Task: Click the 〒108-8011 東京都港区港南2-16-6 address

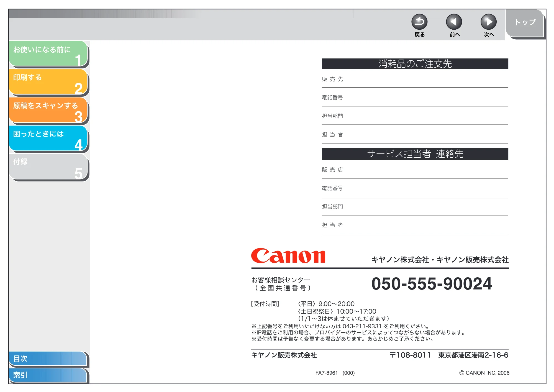Action: point(449,355)
